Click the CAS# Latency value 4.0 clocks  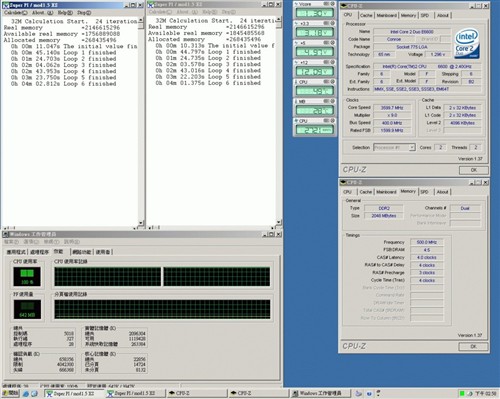click(x=427, y=258)
